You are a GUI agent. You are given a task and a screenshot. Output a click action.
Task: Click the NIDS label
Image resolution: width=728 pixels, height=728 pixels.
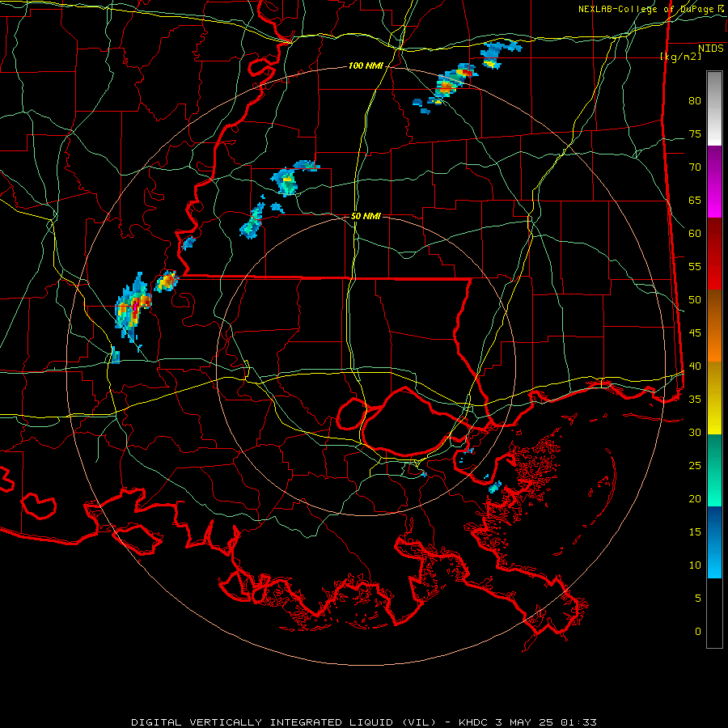coord(710,49)
